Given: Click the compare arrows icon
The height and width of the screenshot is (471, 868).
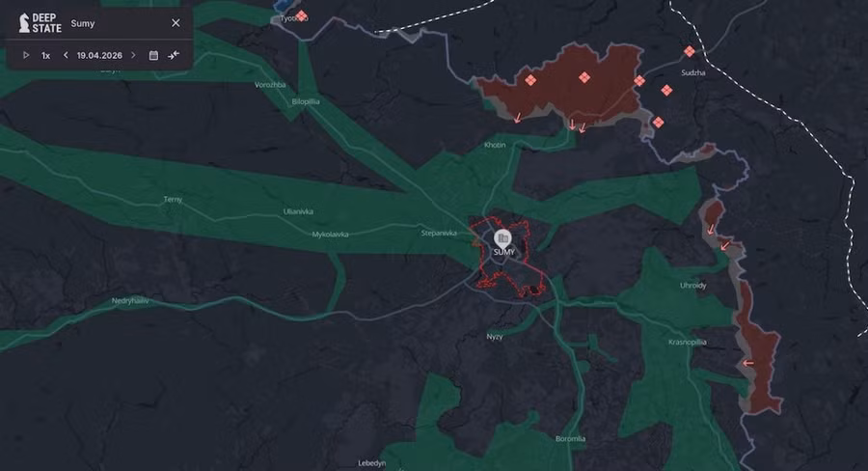Looking at the screenshot, I should coord(174,55).
